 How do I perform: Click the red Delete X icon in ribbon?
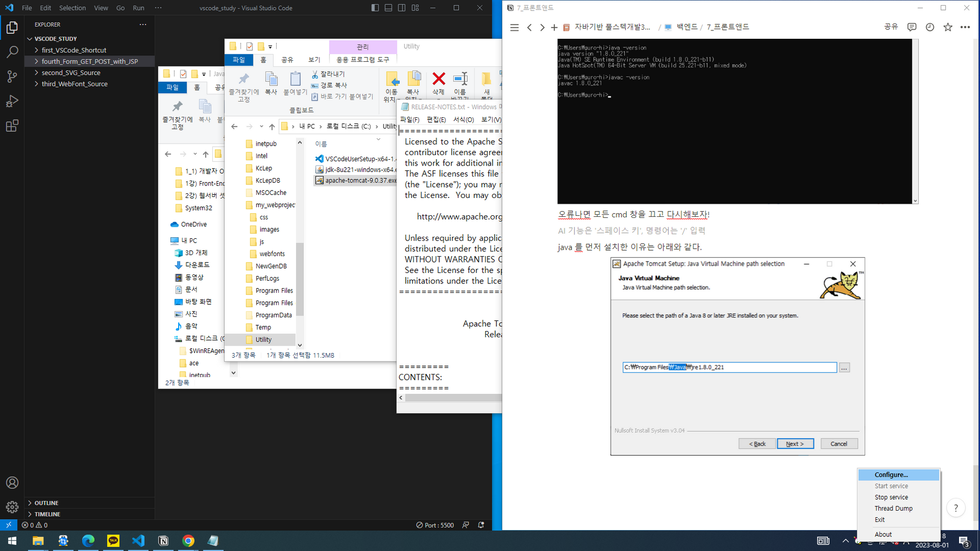439,79
